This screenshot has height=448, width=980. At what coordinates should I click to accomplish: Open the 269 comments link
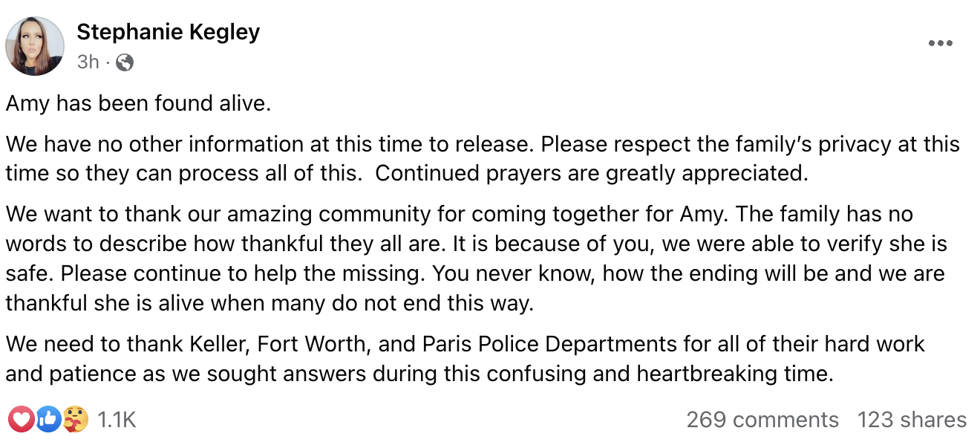762,420
